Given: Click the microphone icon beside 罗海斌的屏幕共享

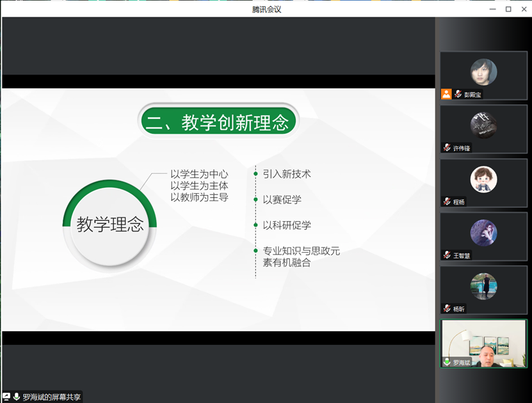Looking at the screenshot, I should (16, 397).
